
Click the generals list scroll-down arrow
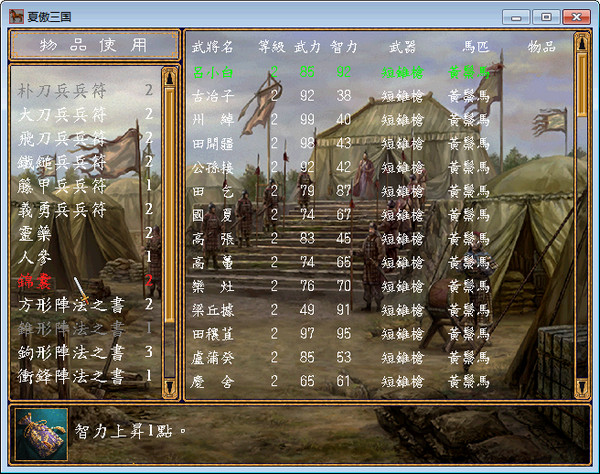(582, 386)
